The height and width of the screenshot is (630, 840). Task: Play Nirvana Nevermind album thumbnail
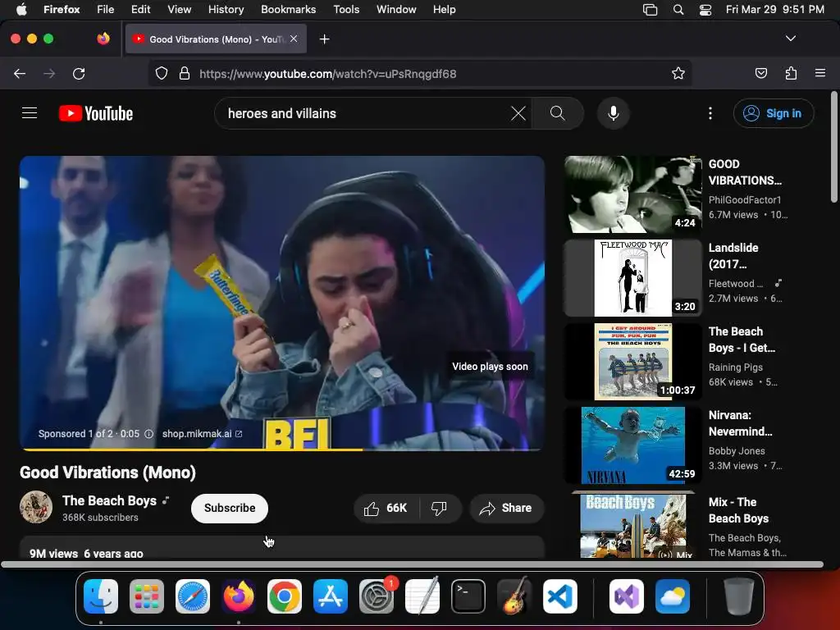632,445
